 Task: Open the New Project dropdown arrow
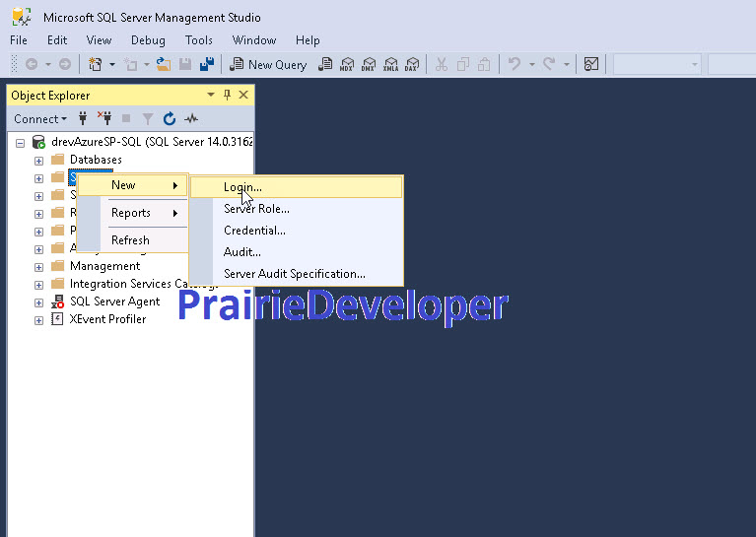[x=111, y=64]
